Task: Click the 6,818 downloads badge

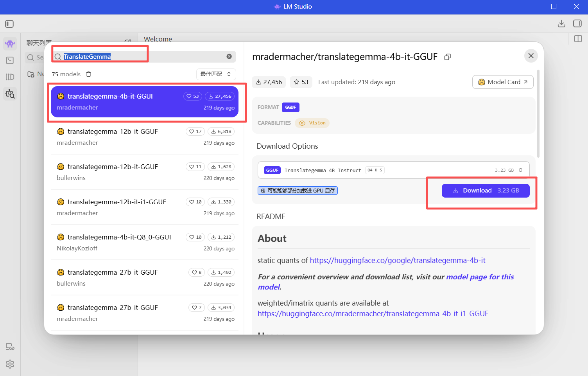Action: tap(221, 131)
